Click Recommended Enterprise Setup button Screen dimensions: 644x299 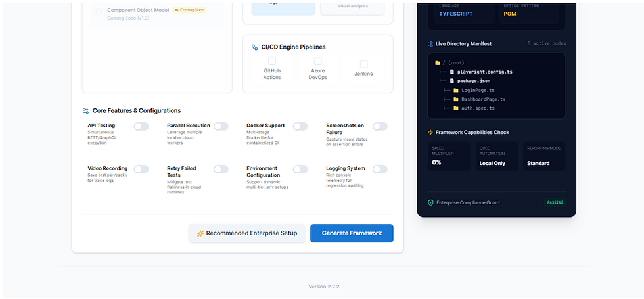coord(247,233)
